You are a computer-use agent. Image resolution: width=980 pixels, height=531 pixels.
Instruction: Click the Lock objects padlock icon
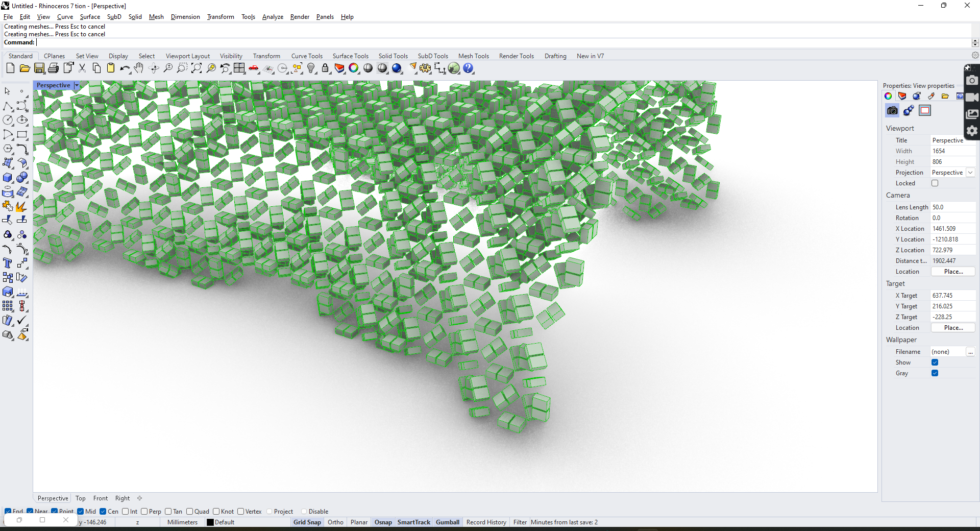[325, 68]
